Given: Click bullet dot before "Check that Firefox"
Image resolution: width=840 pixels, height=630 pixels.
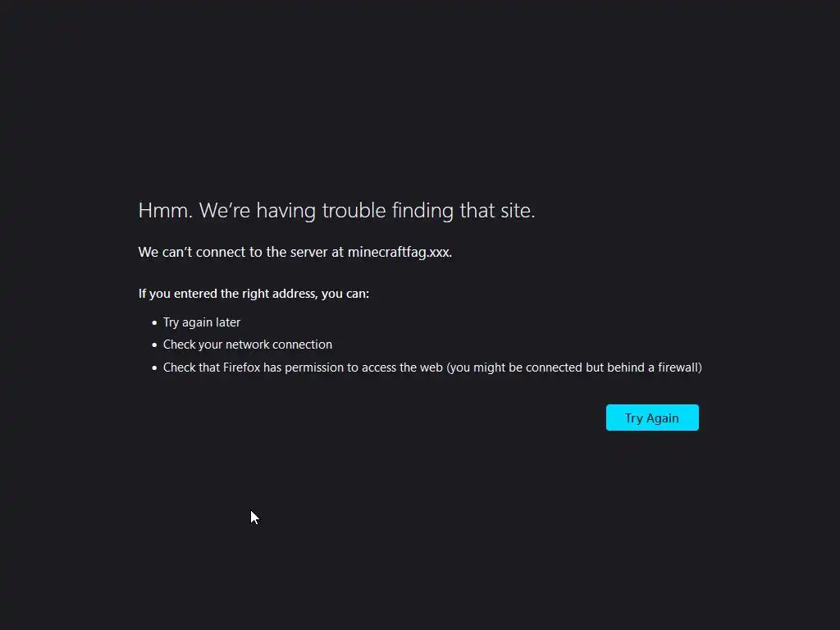Looking at the screenshot, I should click(x=154, y=367).
